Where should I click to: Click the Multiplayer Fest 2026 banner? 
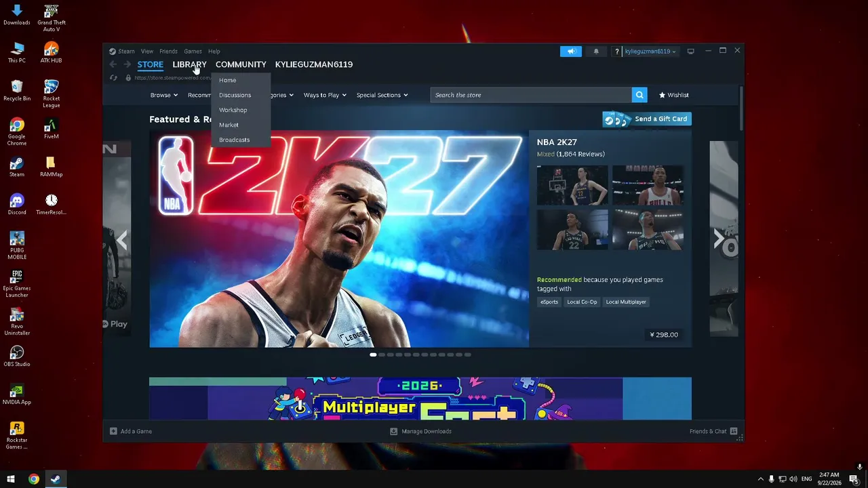pyautogui.click(x=420, y=399)
